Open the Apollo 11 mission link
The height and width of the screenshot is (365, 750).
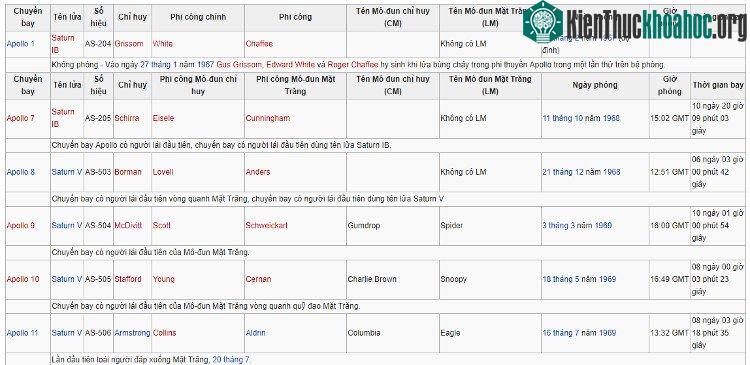[x=22, y=333]
